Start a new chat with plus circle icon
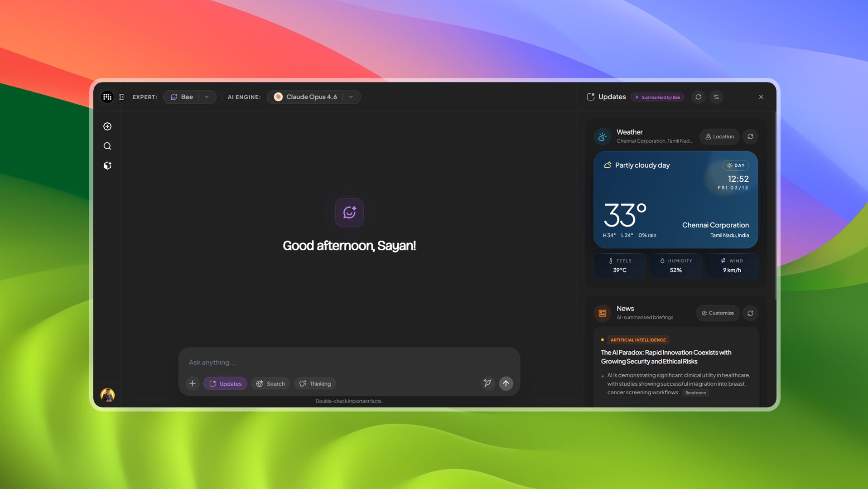The height and width of the screenshot is (489, 868). (x=107, y=126)
